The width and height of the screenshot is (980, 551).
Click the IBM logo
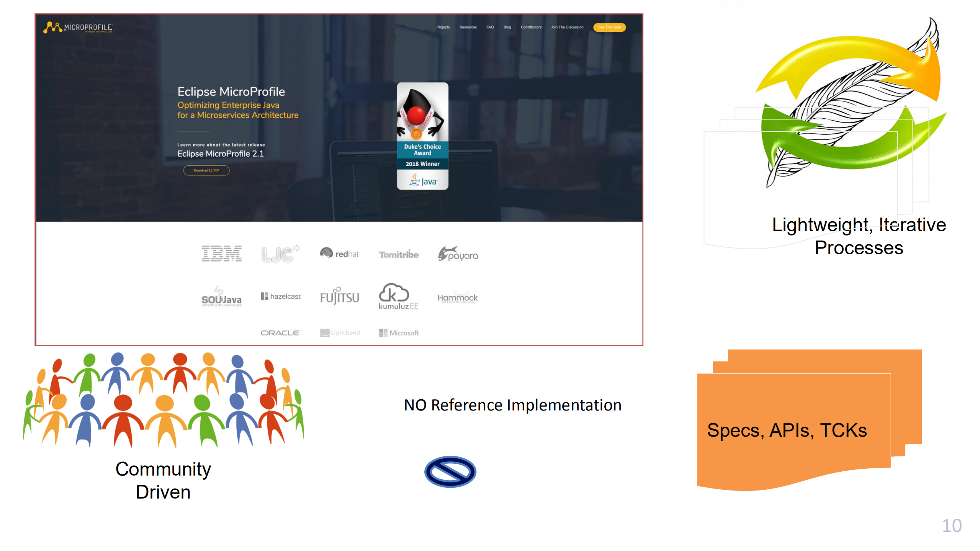[221, 253]
